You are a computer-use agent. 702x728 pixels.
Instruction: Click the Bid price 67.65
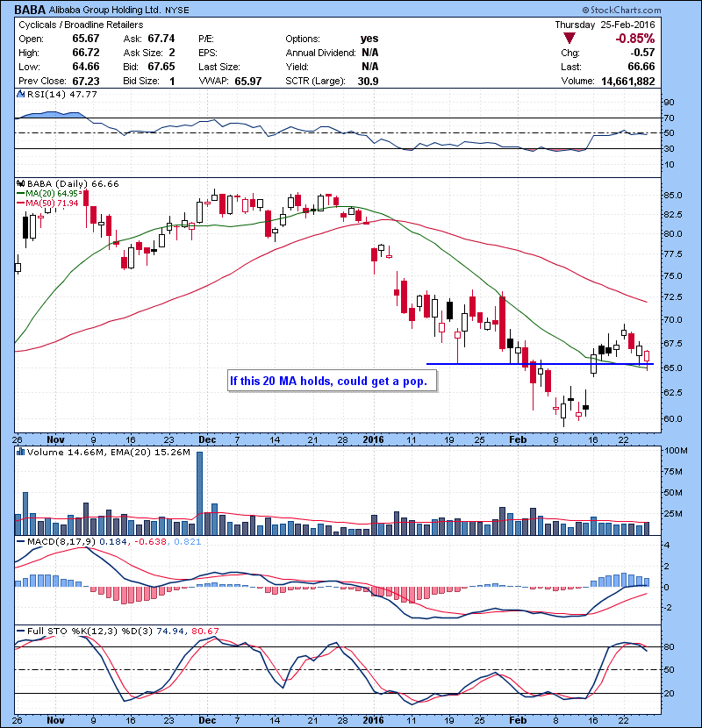coord(161,67)
